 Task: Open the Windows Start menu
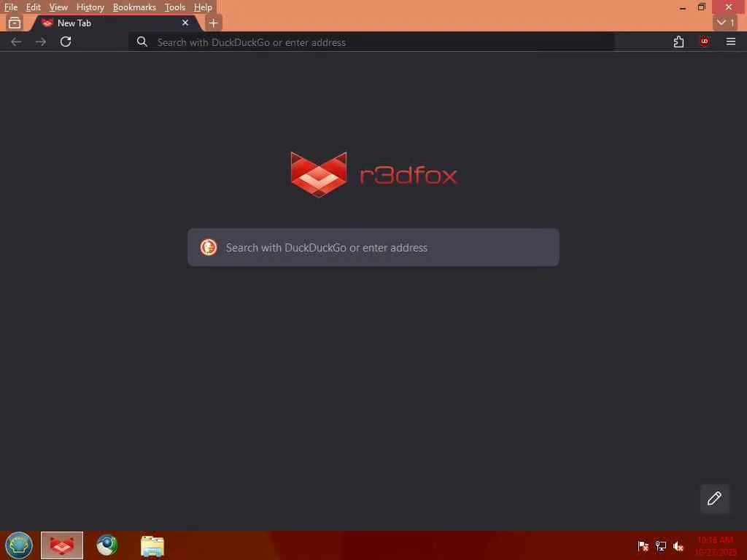tap(18, 545)
